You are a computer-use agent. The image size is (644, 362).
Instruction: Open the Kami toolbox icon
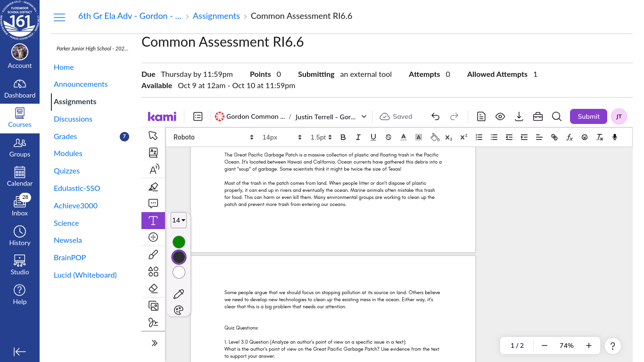click(537, 116)
